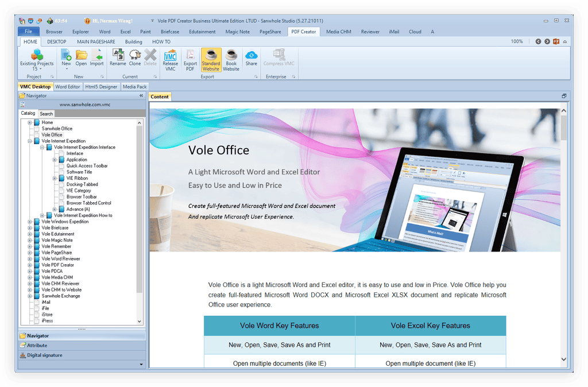588x387 pixels.
Task: Click the navigation pane options arrow at bottom
Action: tap(141, 364)
